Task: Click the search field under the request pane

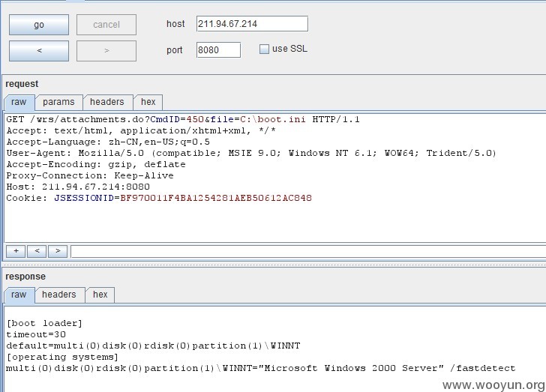Action: [308, 251]
